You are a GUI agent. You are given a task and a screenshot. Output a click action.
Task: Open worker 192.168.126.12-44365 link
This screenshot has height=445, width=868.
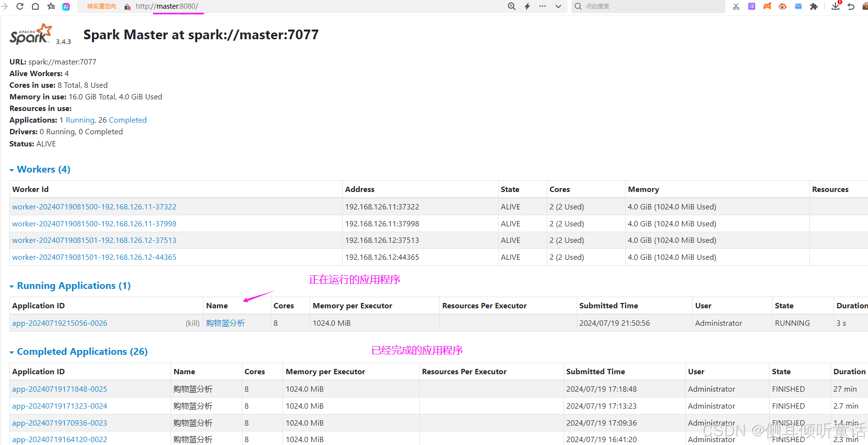94,257
